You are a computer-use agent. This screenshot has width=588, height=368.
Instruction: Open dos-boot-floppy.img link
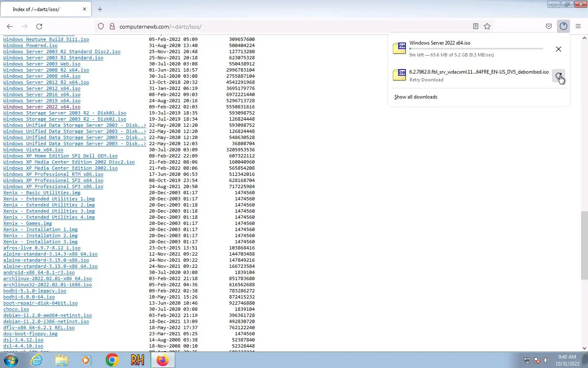coord(30,334)
